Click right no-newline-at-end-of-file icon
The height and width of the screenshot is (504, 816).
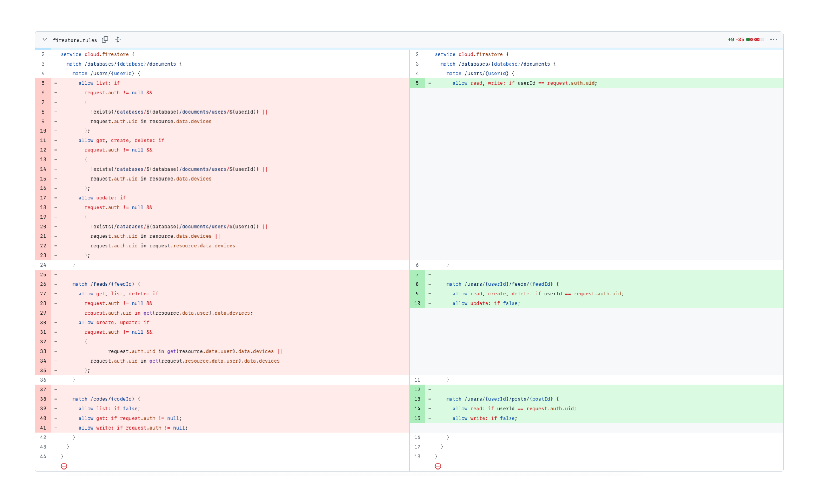click(x=438, y=466)
